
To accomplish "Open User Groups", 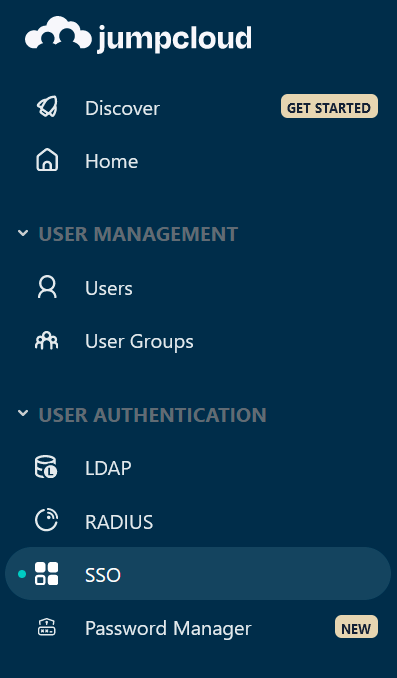I will point(139,342).
